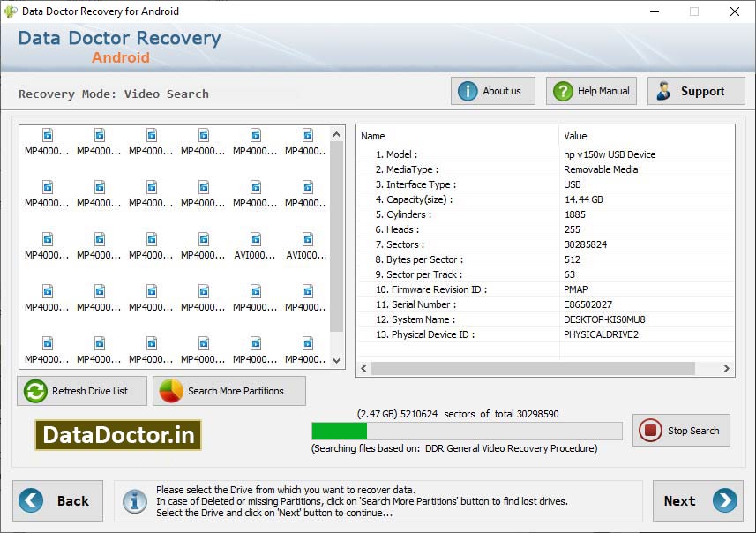Select the Serial Number row in drive details

459,304
